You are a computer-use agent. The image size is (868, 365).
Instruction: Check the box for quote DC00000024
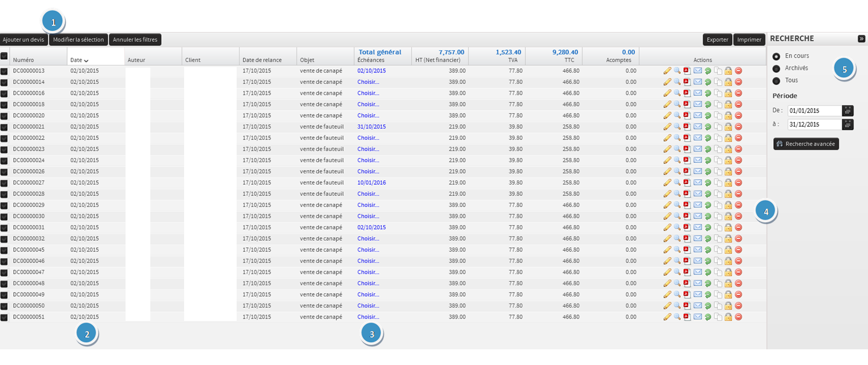4,160
